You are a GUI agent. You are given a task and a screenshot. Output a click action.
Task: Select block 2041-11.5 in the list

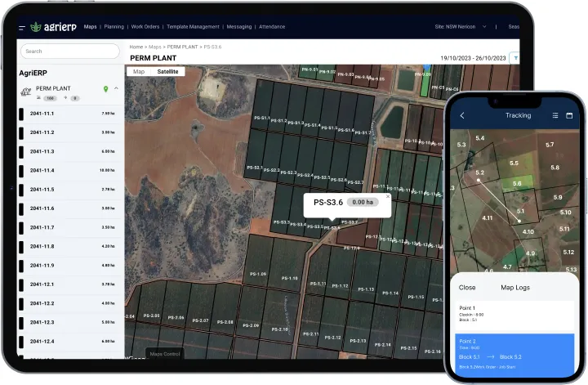(x=71, y=190)
